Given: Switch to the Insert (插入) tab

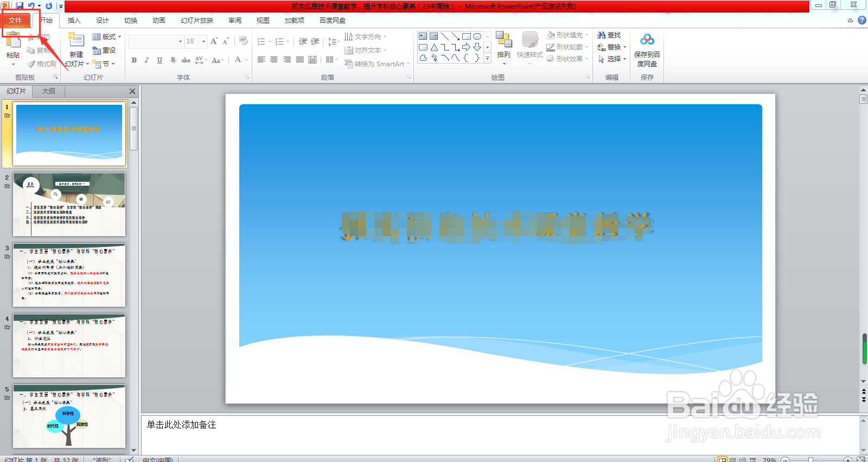Looking at the screenshot, I should [74, 21].
